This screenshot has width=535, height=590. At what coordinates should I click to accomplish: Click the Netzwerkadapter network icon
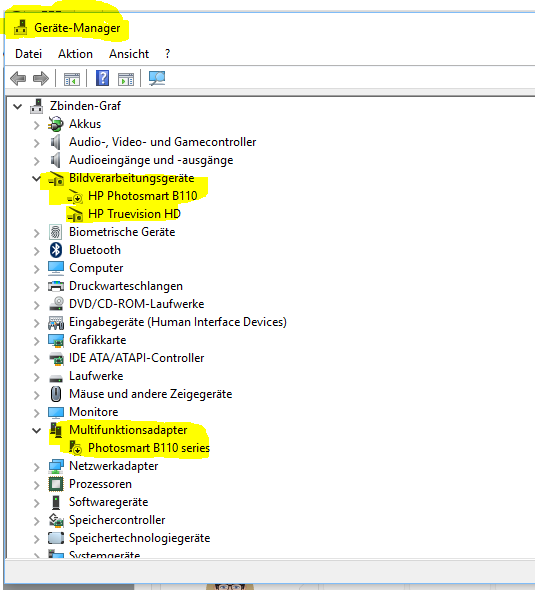(x=56, y=467)
